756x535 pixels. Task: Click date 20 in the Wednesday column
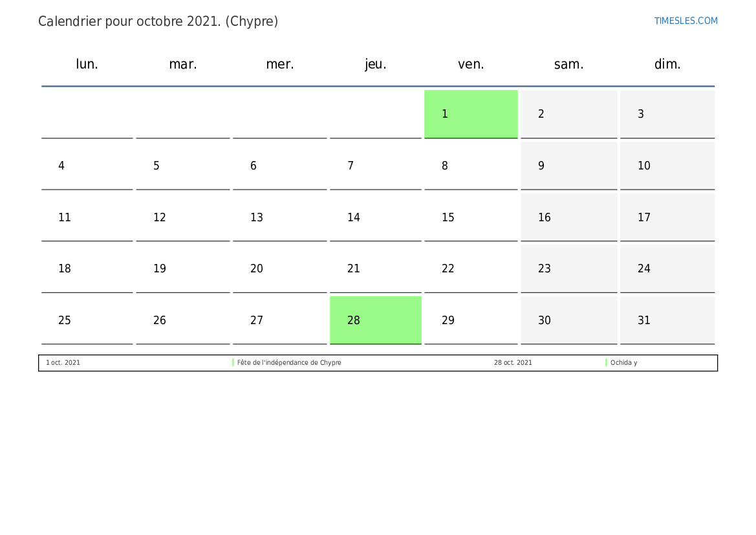pyautogui.click(x=279, y=268)
